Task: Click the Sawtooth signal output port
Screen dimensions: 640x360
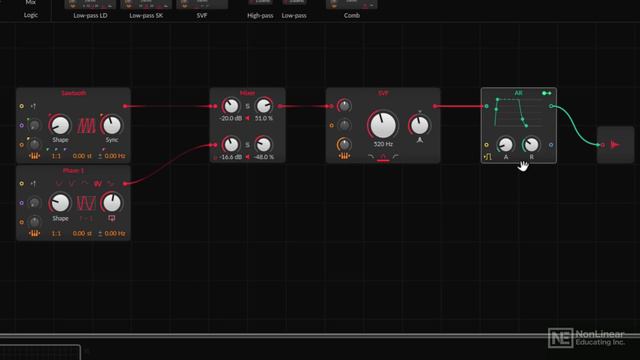Action: 125,106
